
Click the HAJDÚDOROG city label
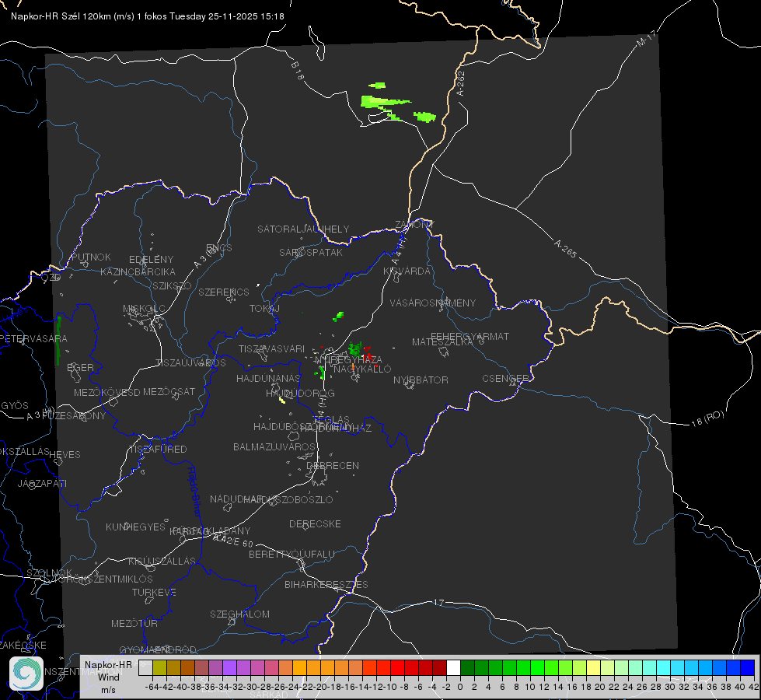click(300, 393)
